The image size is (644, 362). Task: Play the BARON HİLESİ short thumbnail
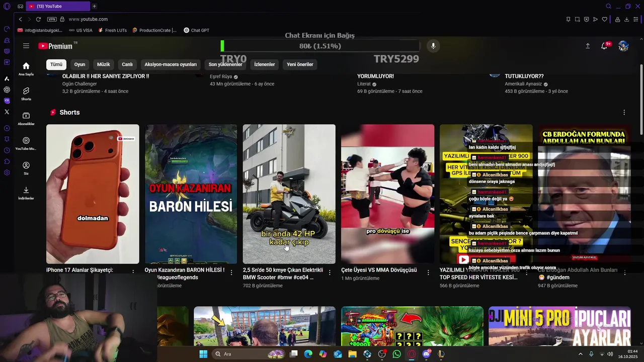pyautogui.click(x=191, y=194)
